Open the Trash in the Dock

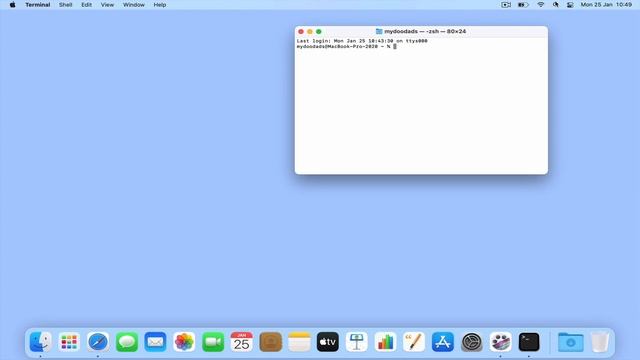(x=600, y=342)
